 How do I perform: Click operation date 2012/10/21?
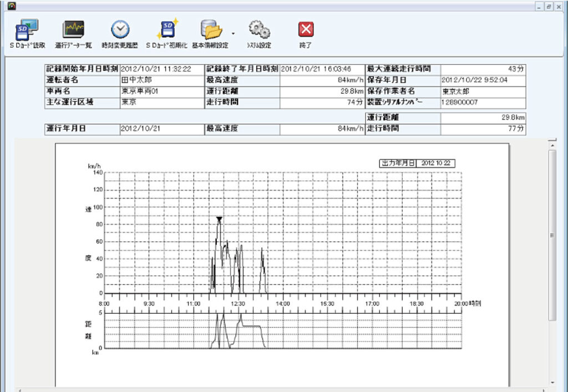coord(140,129)
